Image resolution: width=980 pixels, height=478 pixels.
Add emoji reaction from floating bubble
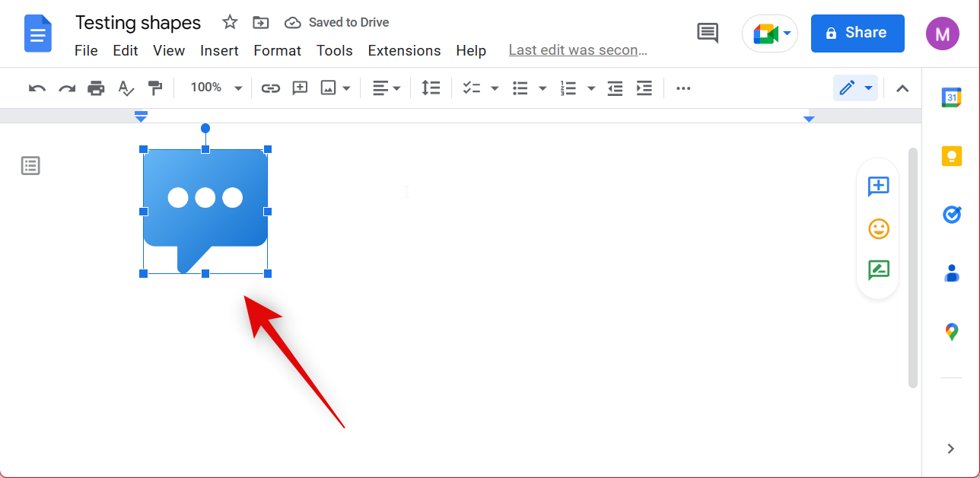pos(879,228)
